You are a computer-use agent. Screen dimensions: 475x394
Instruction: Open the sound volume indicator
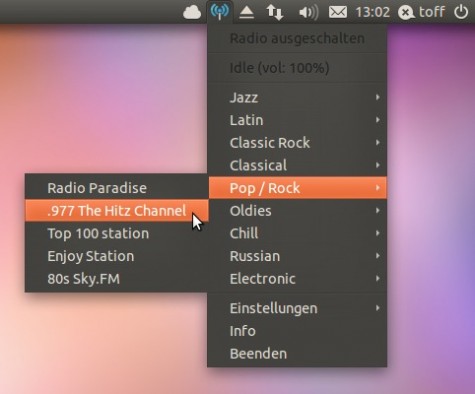(x=308, y=12)
